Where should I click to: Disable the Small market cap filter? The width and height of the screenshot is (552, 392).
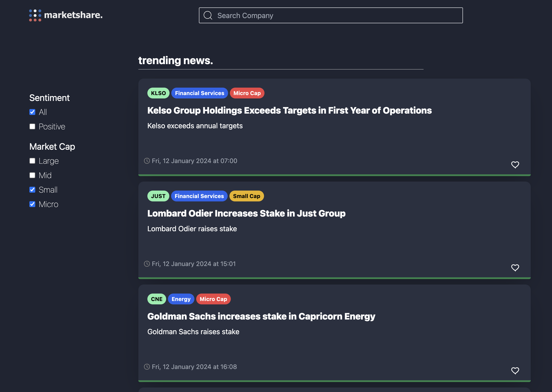tap(32, 190)
